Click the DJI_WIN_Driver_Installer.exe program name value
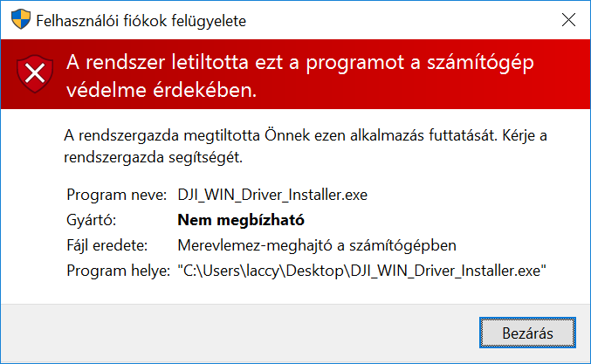Viewport: 591px width, 364px height. pyautogui.click(x=272, y=195)
